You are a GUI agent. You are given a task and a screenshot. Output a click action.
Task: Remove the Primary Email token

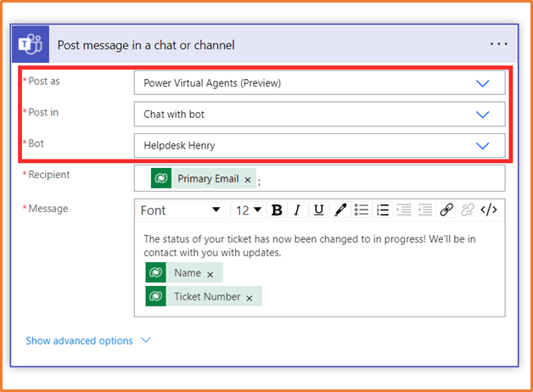click(x=248, y=180)
